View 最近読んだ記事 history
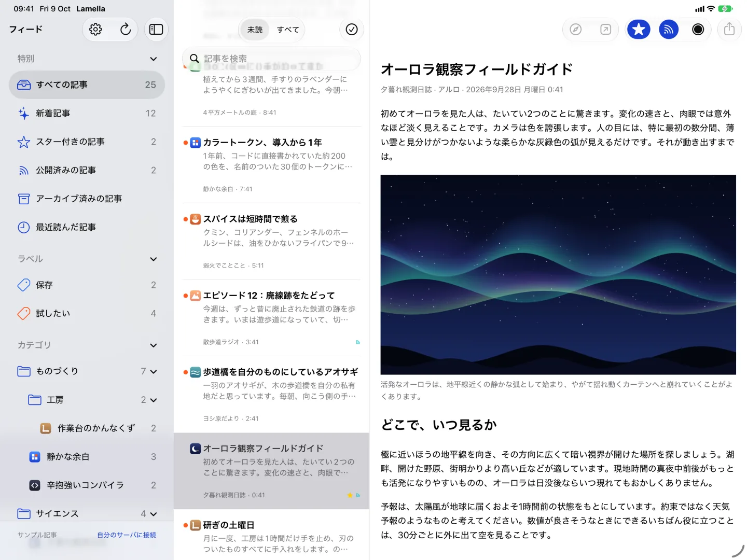 point(87,227)
